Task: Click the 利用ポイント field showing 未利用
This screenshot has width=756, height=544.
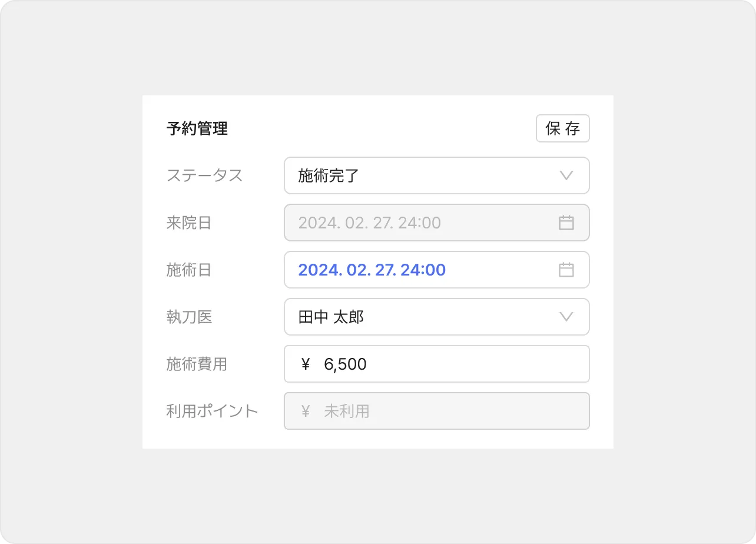Action: tap(436, 411)
